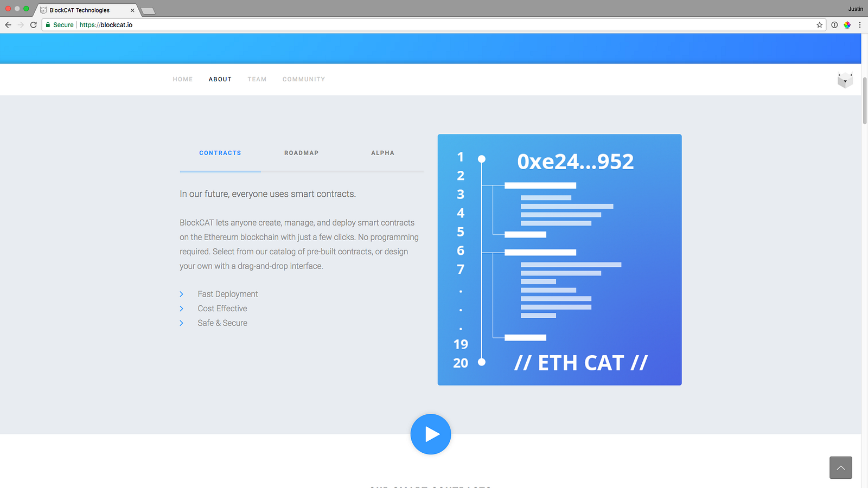Navigate to the HOME section
Screen dimensions: 868x488
[x=183, y=79]
